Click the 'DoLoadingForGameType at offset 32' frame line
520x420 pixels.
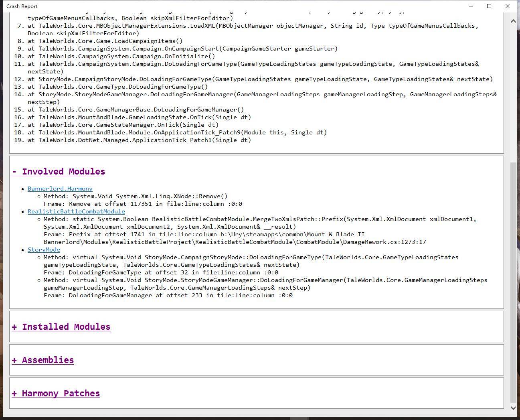[161, 272]
